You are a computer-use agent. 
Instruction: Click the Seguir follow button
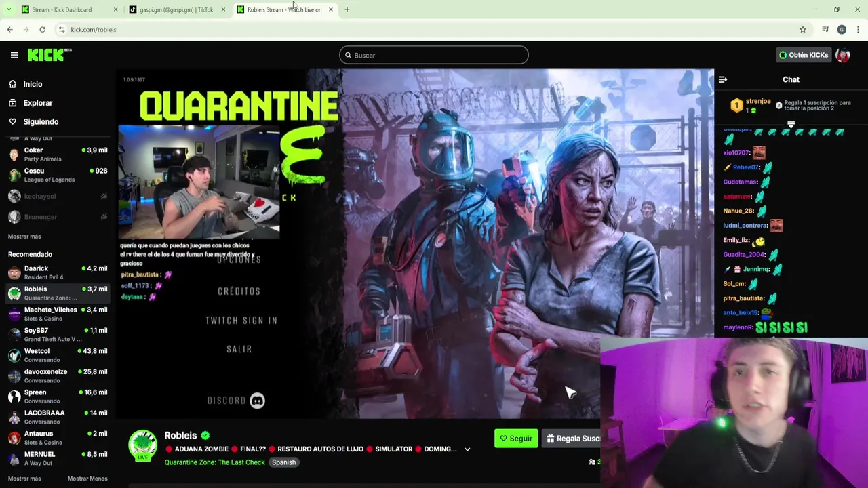pos(516,439)
